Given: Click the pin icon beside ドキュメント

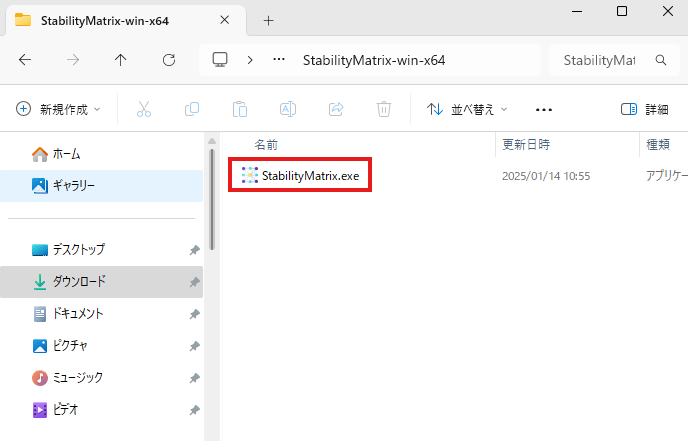Looking at the screenshot, I should click(x=194, y=314).
